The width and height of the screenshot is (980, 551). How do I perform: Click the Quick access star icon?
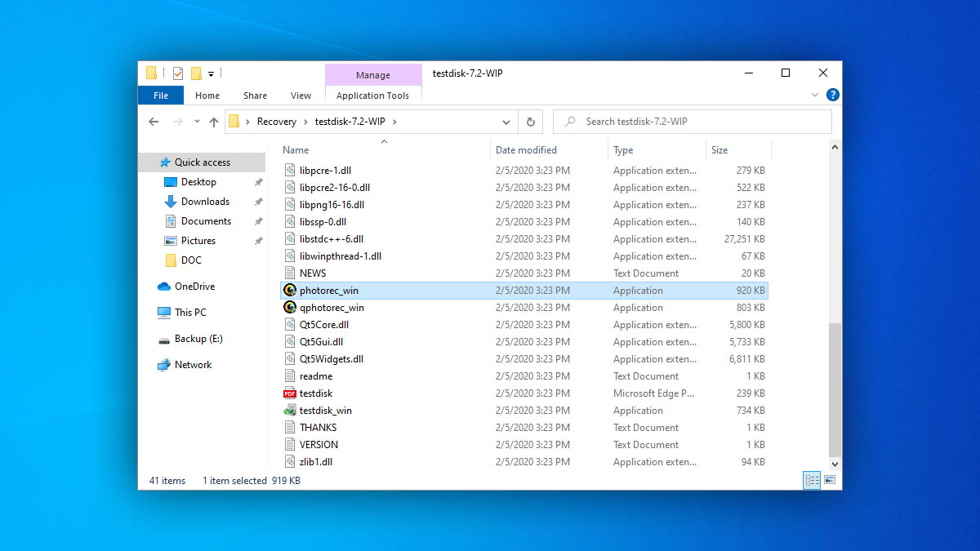pos(165,162)
